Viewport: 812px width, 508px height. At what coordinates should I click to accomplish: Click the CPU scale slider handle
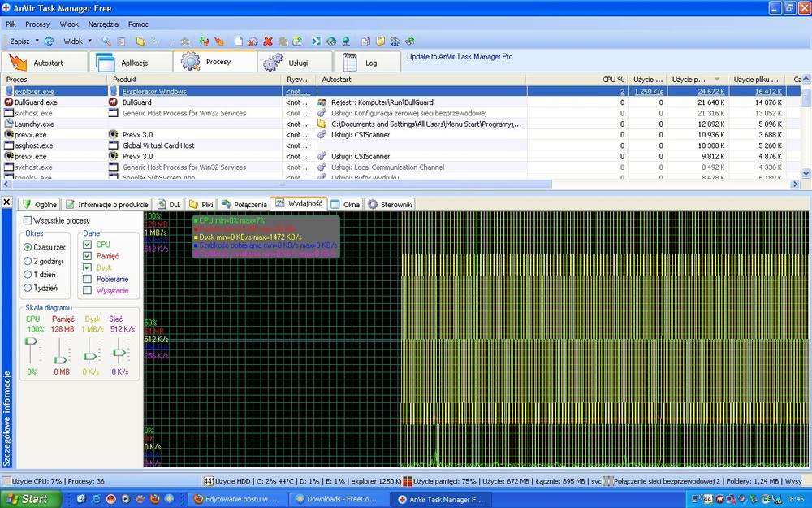(32, 341)
